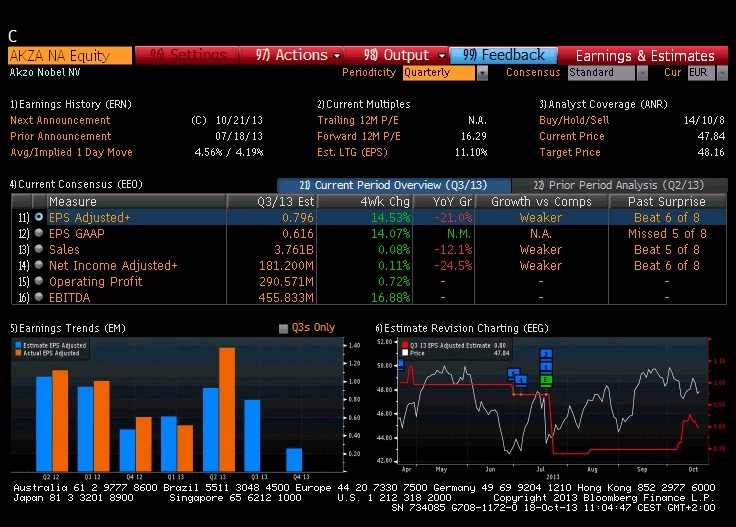Click the Quarterly periodicity field

(439, 73)
